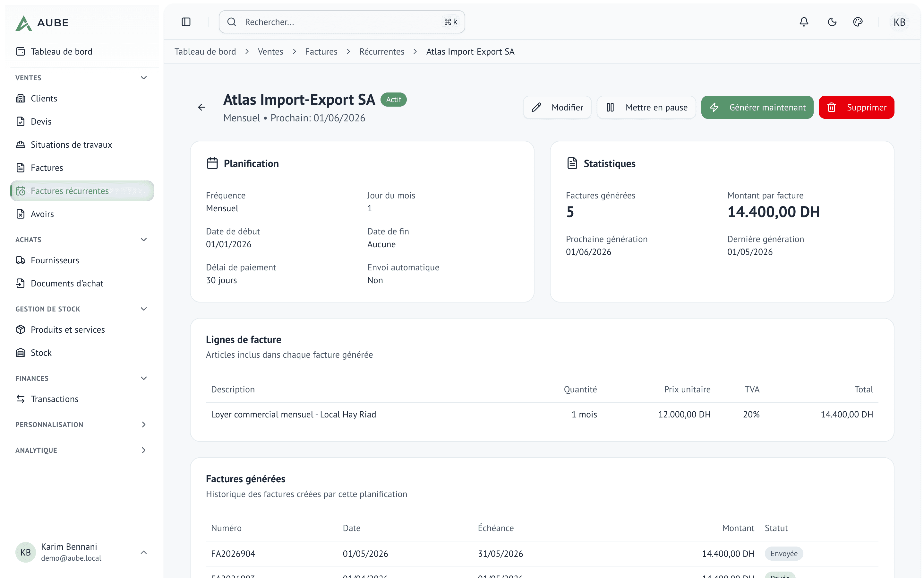924x578 pixels.
Task: Click the Modifier button
Action: point(557,108)
